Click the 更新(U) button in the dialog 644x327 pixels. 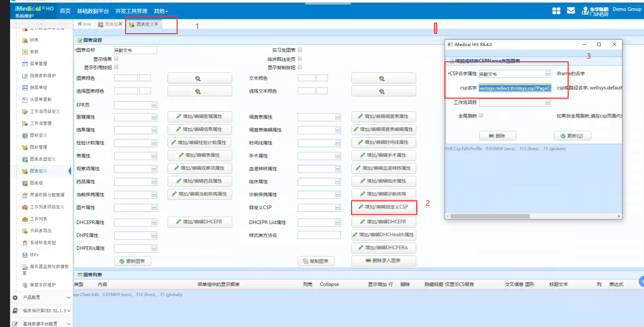[572, 136]
